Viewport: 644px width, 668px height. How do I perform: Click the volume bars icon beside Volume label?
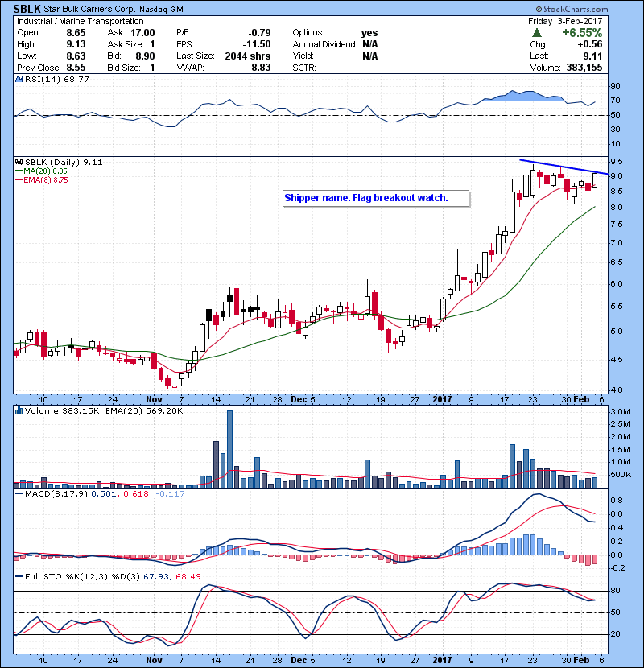[19, 410]
